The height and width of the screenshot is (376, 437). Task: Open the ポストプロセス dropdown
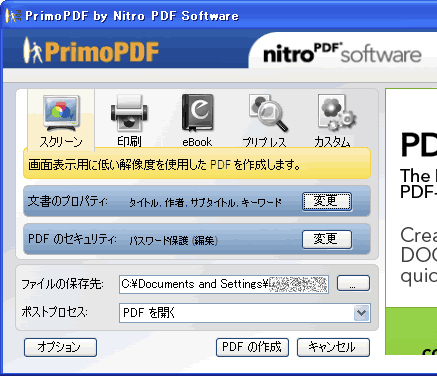click(x=362, y=313)
